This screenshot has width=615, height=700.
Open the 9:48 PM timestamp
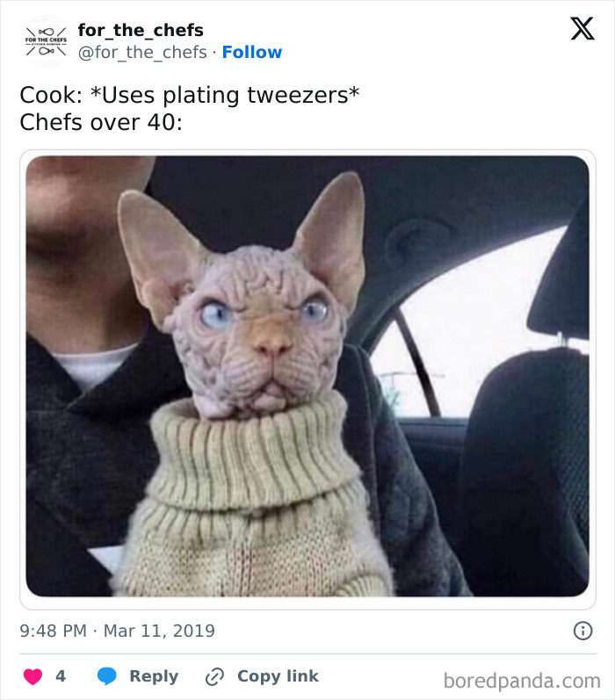coord(53,631)
